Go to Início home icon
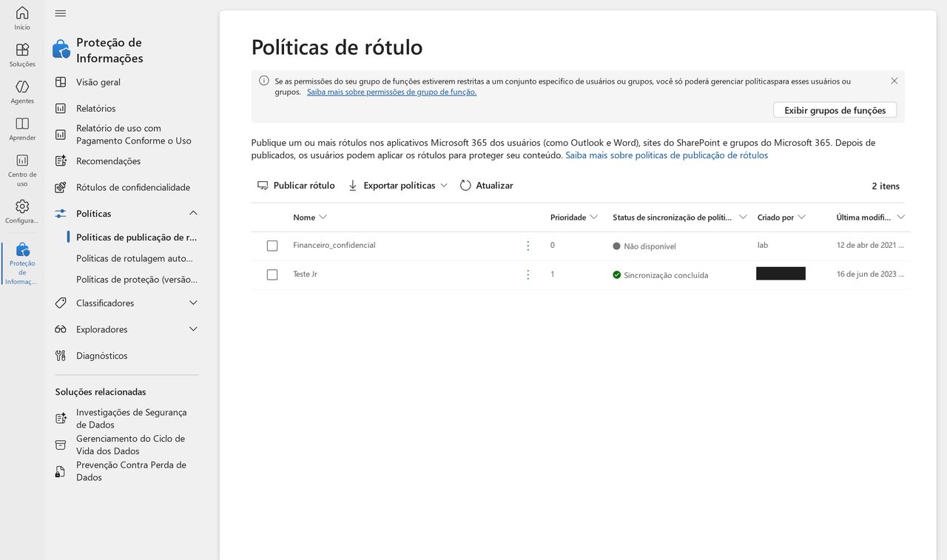Viewport: 947px width, 560px height. coord(22,18)
